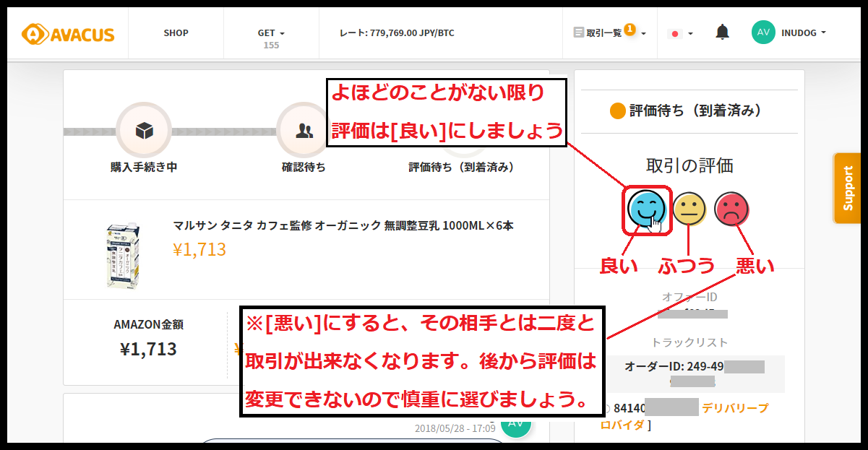
Task: Open the orange Support side tab
Action: [x=848, y=188]
